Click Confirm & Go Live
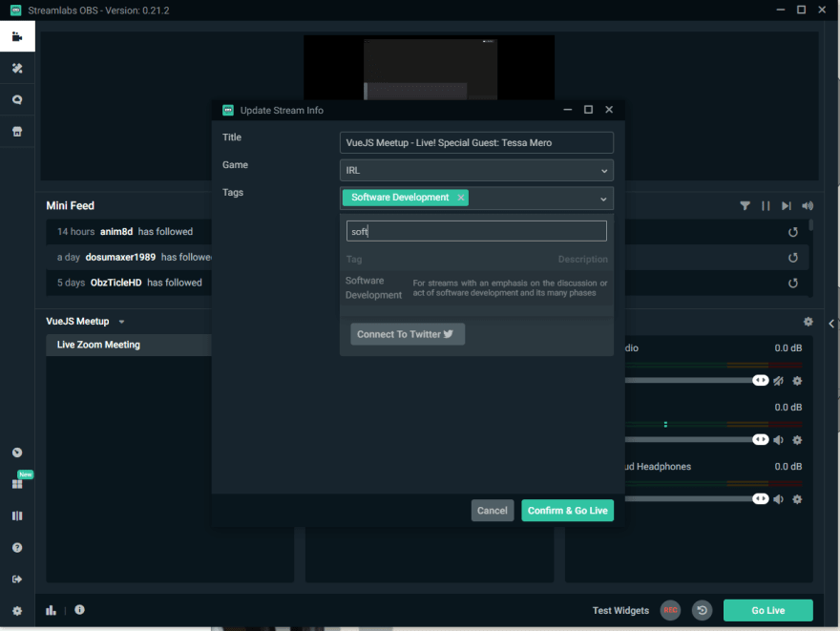 [x=567, y=511]
